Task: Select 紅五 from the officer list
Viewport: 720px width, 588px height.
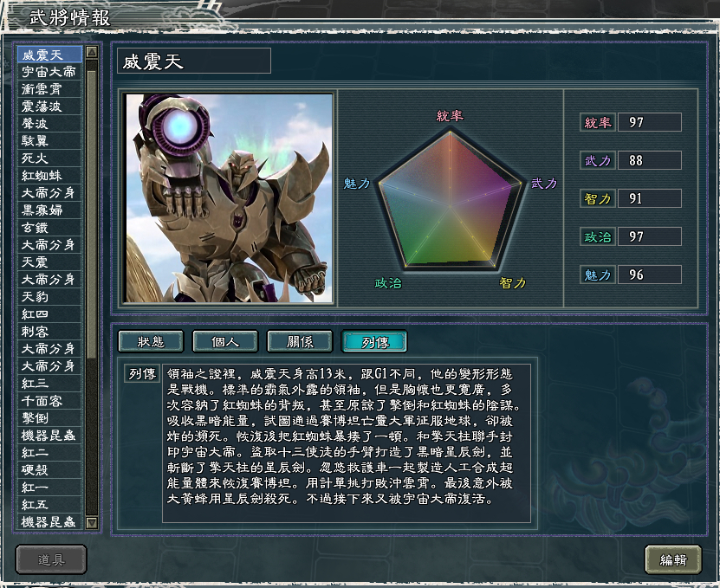Action: click(49, 505)
